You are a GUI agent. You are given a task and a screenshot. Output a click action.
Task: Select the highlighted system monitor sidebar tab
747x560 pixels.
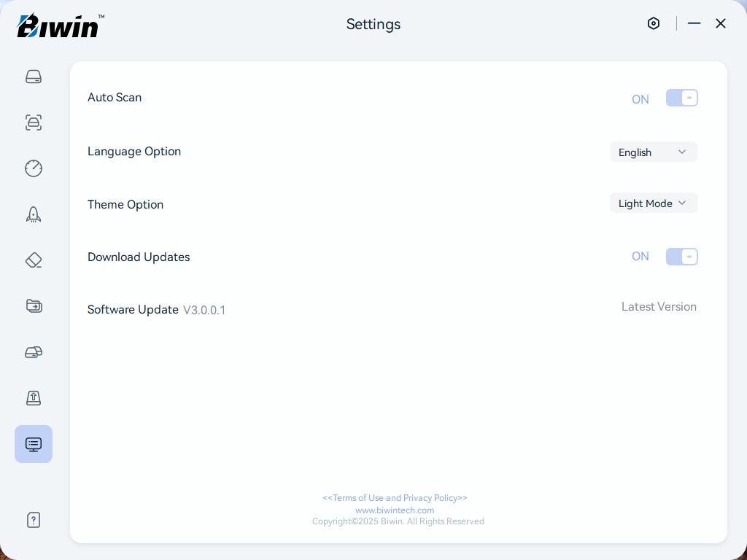click(34, 444)
